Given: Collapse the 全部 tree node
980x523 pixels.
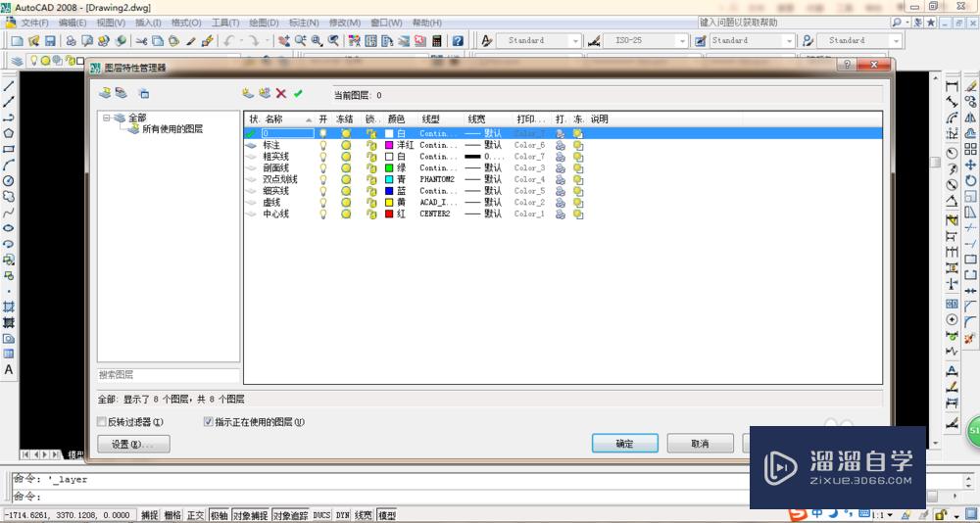Looking at the screenshot, I should (106, 118).
